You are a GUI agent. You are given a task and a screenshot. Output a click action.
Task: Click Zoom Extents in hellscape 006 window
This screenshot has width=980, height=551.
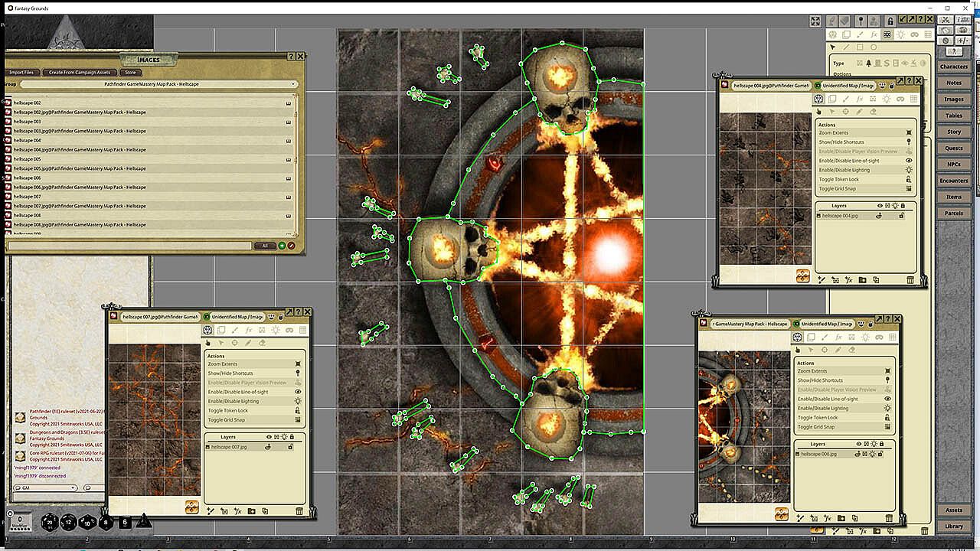(x=844, y=371)
